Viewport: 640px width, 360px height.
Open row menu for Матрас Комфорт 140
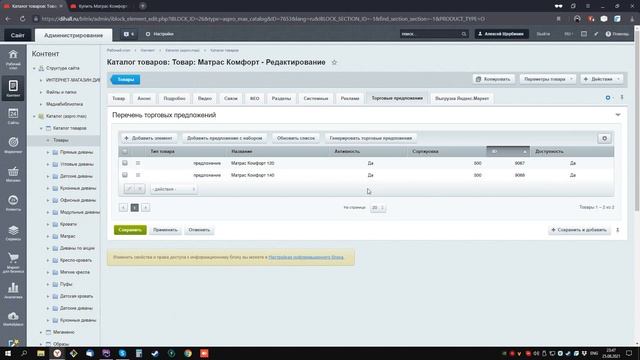coord(138,175)
